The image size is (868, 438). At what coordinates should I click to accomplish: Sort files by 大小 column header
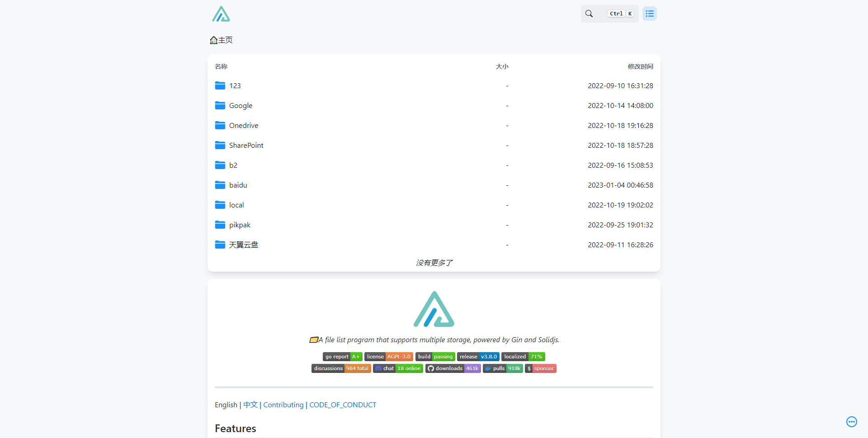502,66
